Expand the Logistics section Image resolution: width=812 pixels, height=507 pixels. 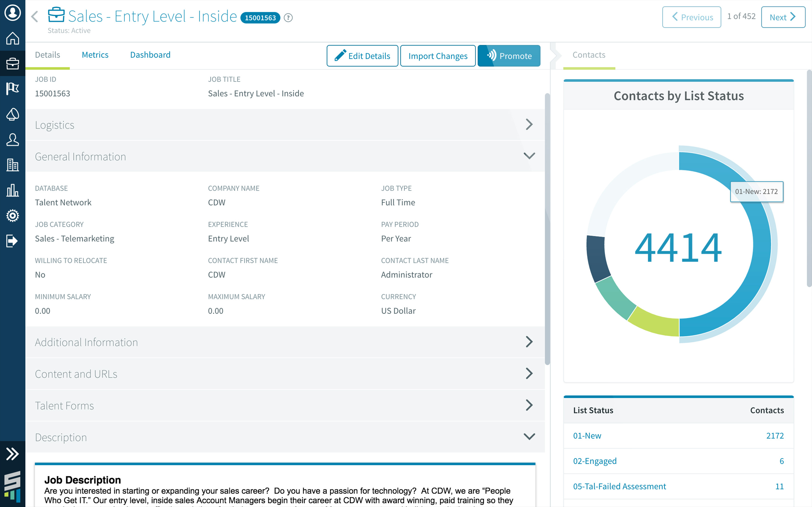pyautogui.click(x=529, y=124)
